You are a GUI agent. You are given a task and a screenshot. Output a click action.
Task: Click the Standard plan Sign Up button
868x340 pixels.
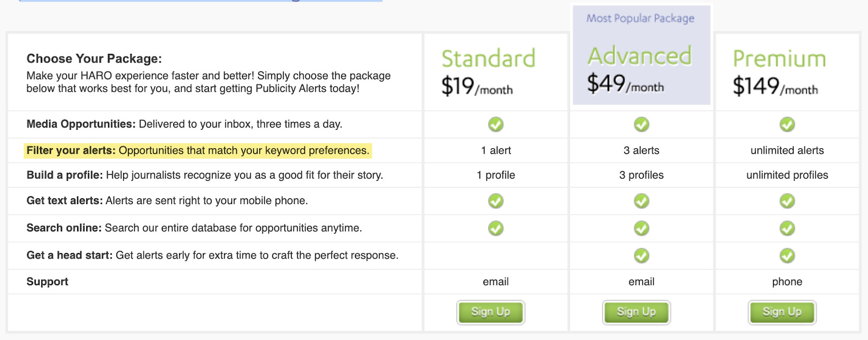coord(490,312)
